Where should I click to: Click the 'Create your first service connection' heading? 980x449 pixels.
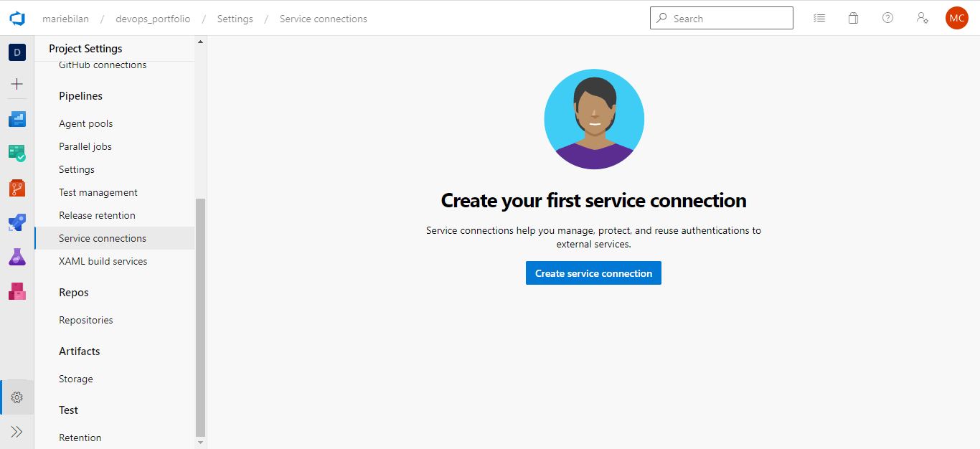point(593,200)
